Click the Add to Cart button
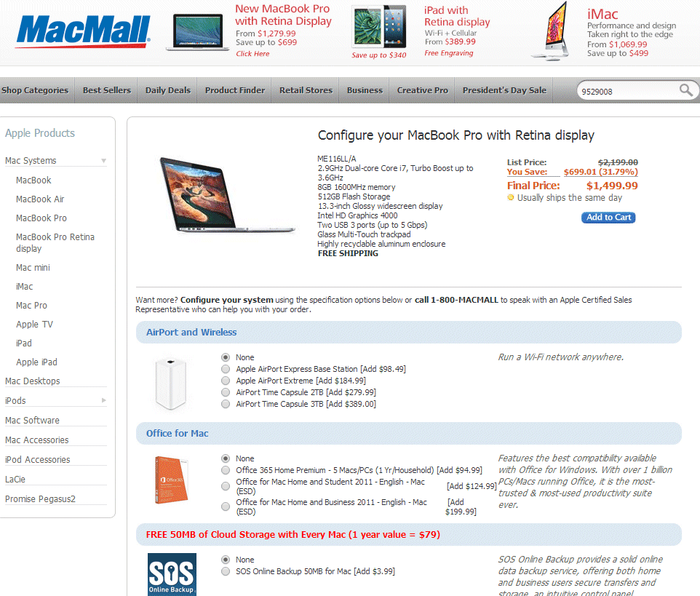Image resolution: width=700 pixels, height=596 pixels. pyautogui.click(x=608, y=218)
